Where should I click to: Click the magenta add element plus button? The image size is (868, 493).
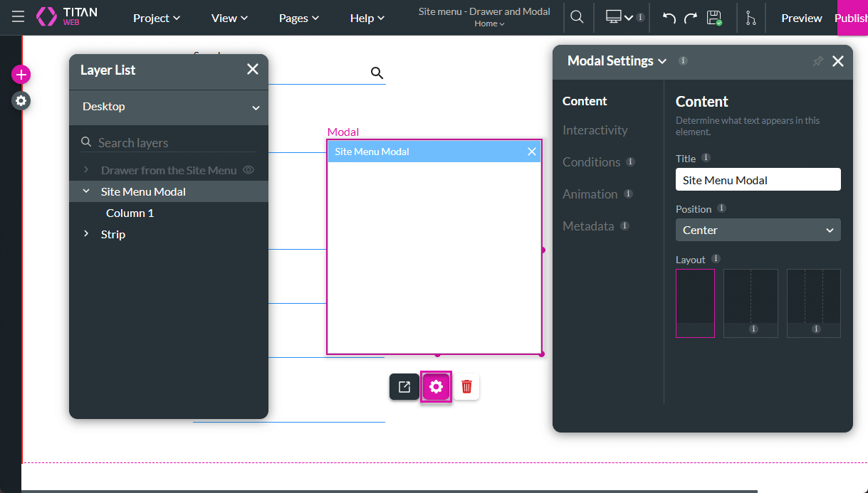[21, 75]
